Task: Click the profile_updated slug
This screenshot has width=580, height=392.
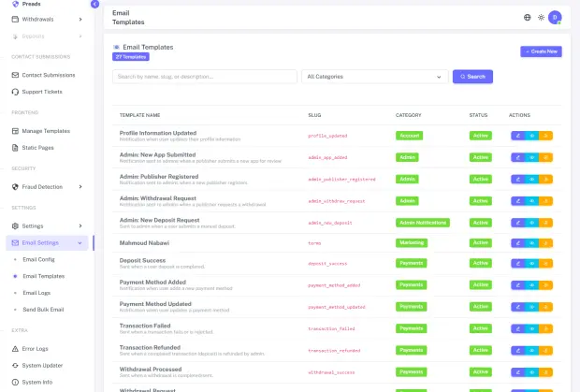Action: point(327,136)
